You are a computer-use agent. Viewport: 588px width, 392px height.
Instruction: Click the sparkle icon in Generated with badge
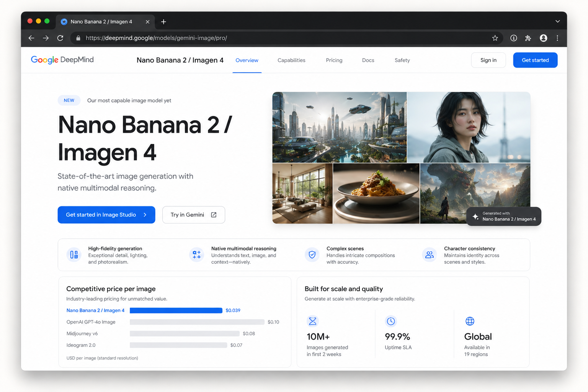tap(475, 216)
